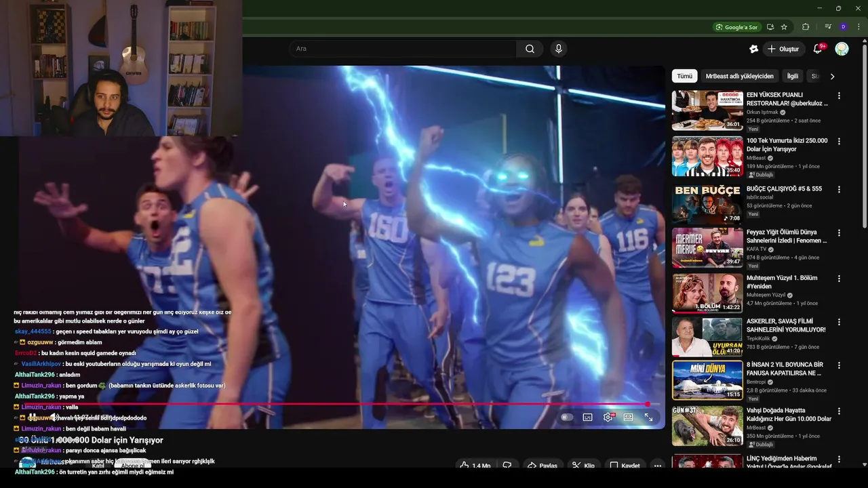
Task: Click the '1,4 Mn' like count
Action: (x=481, y=466)
